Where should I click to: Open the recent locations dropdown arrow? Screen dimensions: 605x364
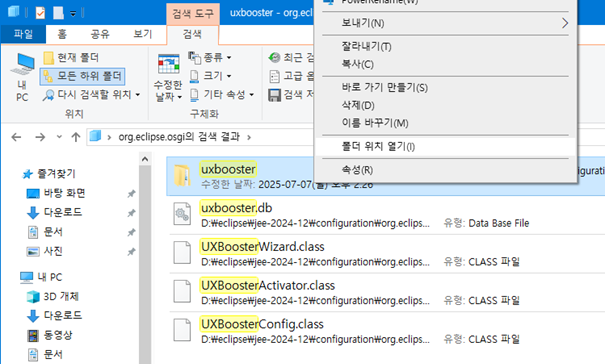59,137
